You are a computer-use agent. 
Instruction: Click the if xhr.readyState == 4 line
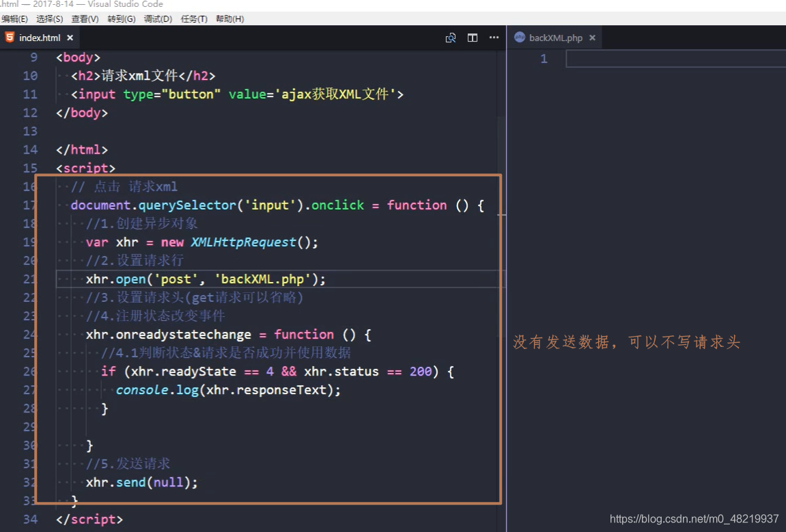click(277, 372)
